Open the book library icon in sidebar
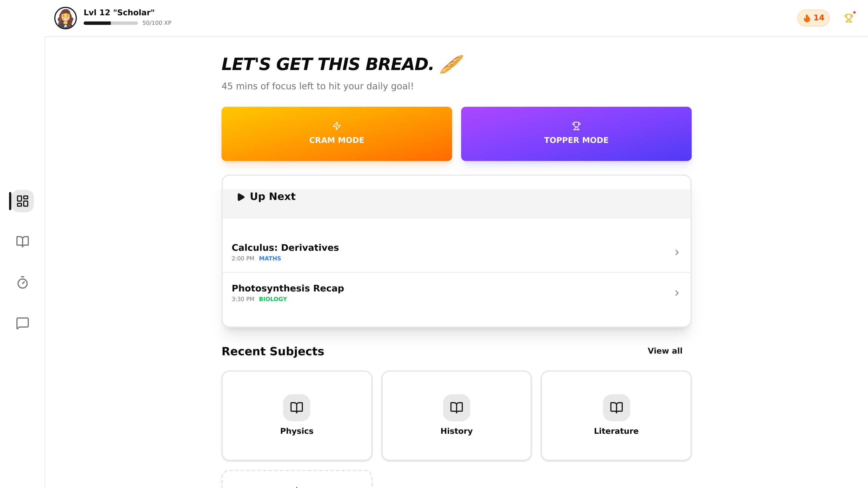Viewport: 868px width, 488px height. pyautogui.click(x=22, y=241)
